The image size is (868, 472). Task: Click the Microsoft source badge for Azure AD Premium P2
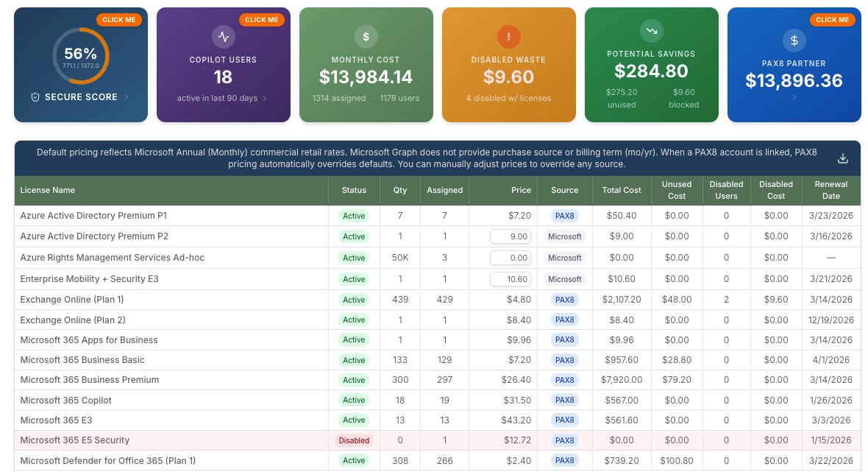[565, 236]
